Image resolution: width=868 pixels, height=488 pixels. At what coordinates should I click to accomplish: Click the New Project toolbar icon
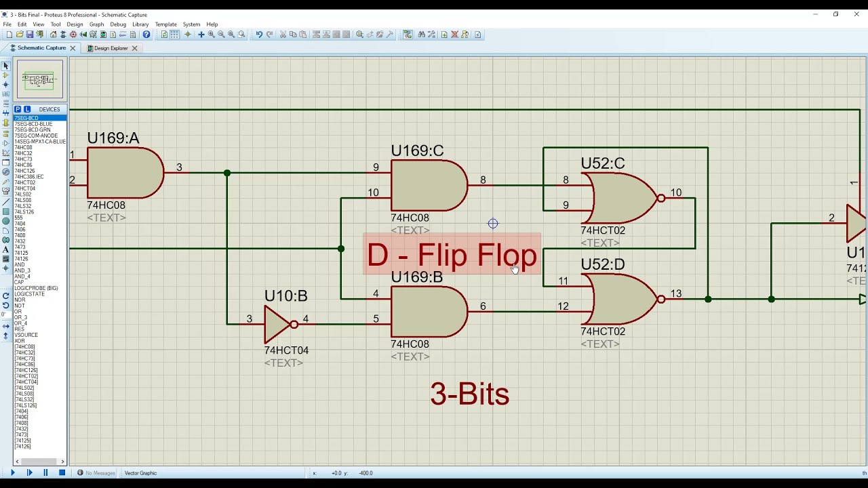pyautogui.click(x=9, y=35)
